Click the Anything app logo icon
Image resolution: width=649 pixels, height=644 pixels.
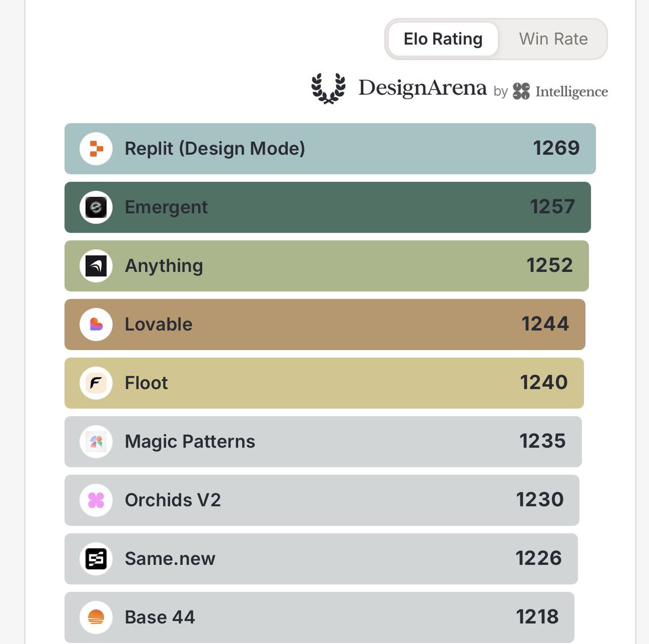coord(96,266)
